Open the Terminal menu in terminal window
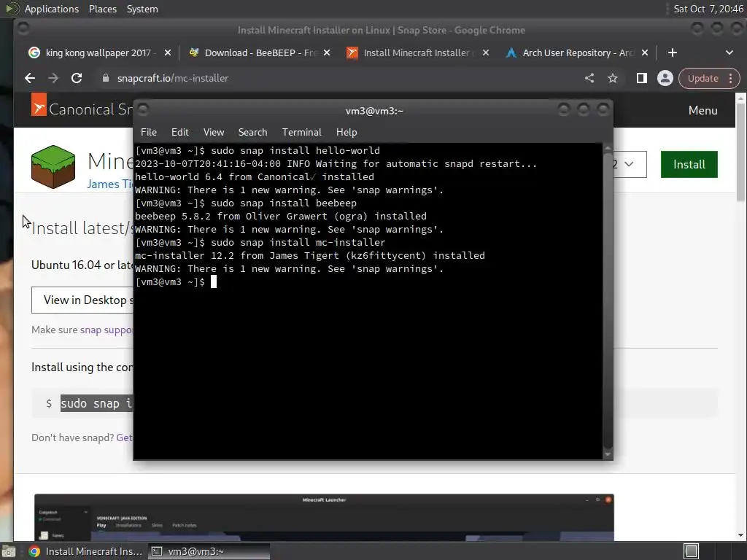 tap(301, 133)
